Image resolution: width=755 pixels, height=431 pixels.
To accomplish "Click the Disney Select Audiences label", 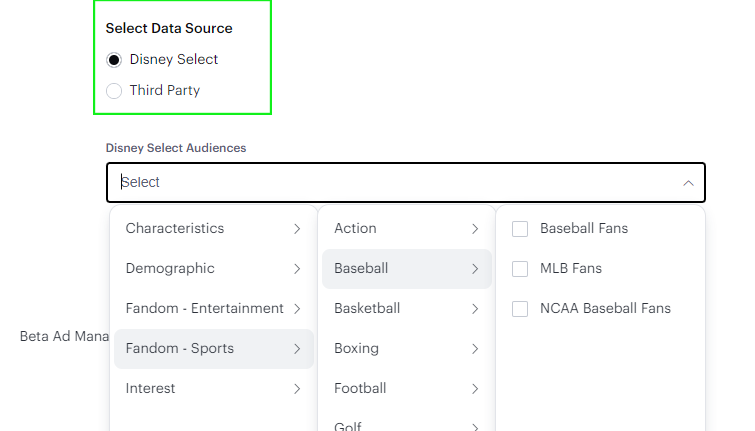I will [x=176, y=148].
